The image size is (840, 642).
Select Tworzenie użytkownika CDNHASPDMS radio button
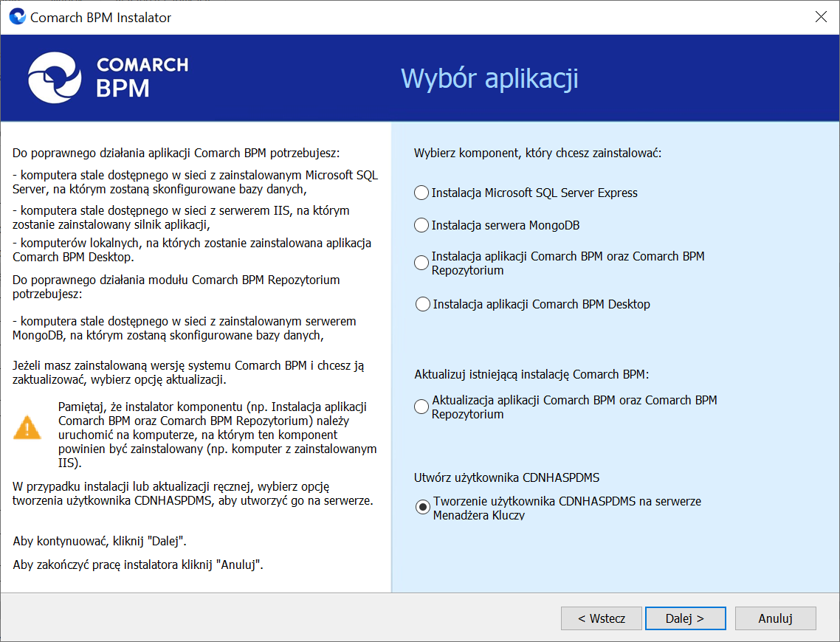(x=423, y=507)
